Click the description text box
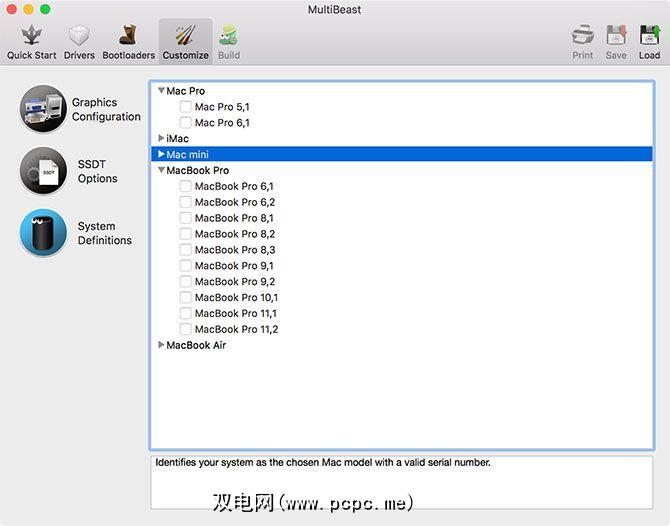 point(400,482)
